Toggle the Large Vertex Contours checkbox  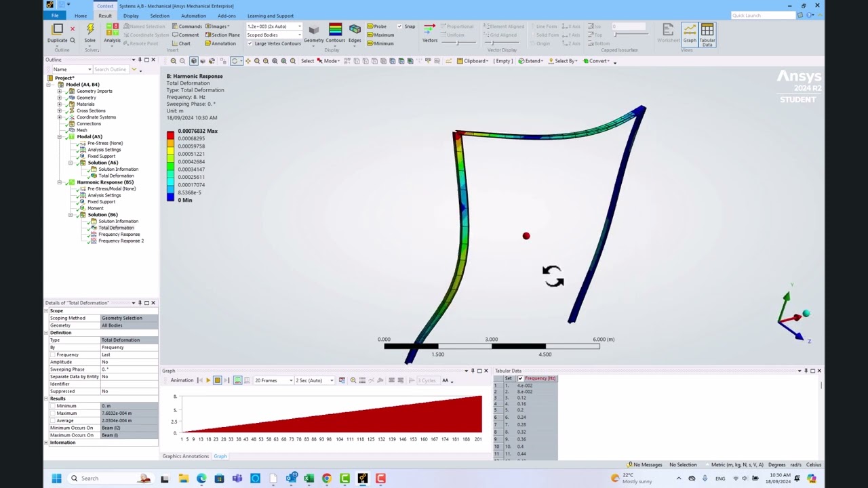pyautogui.click(x=250, y=43)
